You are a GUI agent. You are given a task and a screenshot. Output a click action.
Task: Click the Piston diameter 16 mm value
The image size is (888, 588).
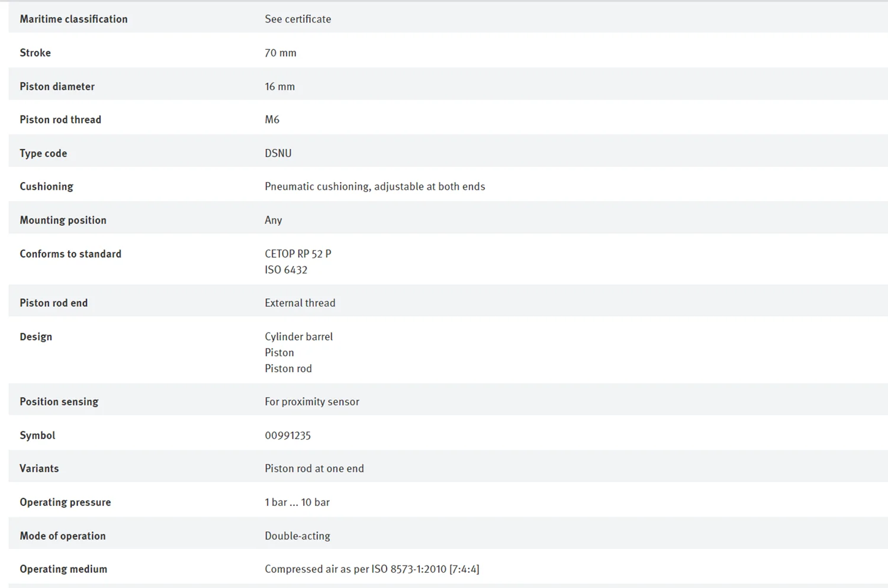pos(279,86)
